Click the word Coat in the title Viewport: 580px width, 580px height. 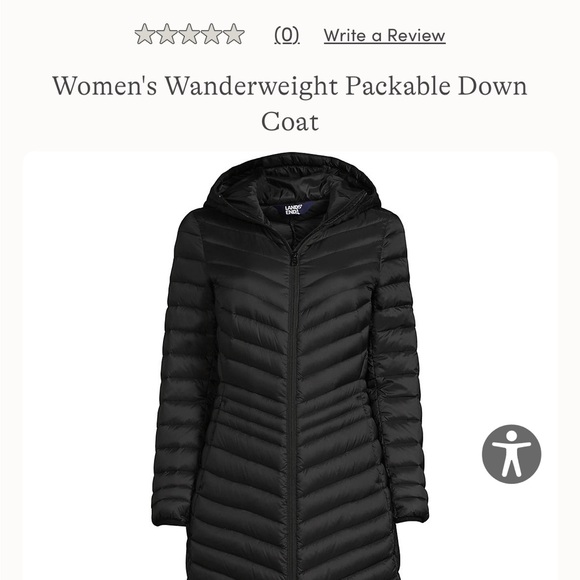(x=290, y=122)
